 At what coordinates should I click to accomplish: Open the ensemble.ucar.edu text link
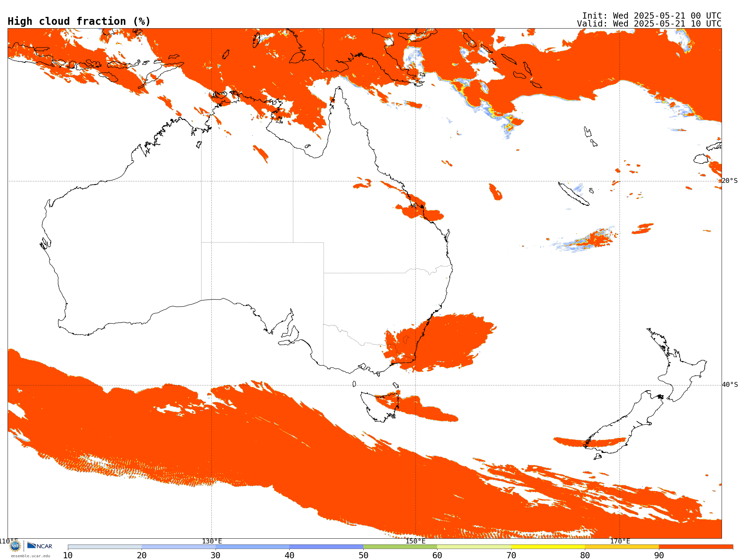[x=31, y=556]
